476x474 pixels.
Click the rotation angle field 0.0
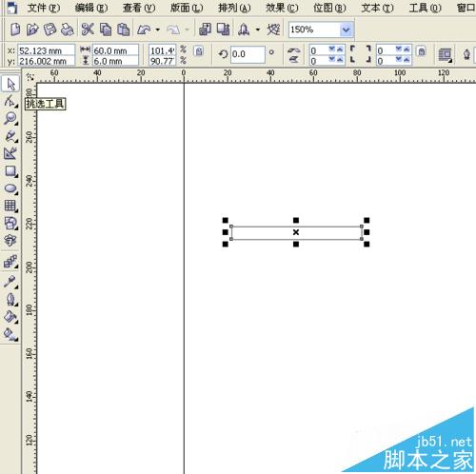pos(248,54)
